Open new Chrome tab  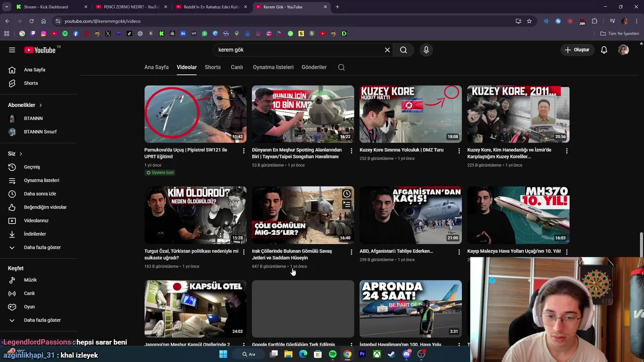pos(337,7)
